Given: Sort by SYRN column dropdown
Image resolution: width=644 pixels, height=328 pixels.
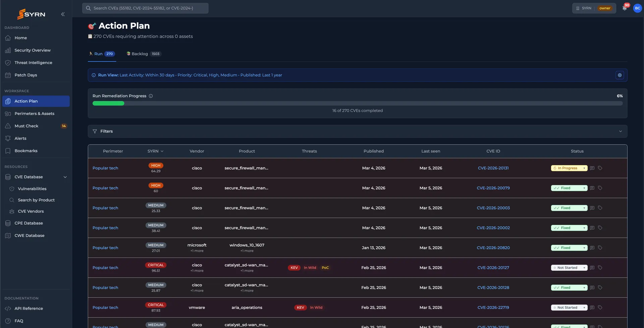Looking at the screenshot, I should pyautogui.click(x=156, y=151).
